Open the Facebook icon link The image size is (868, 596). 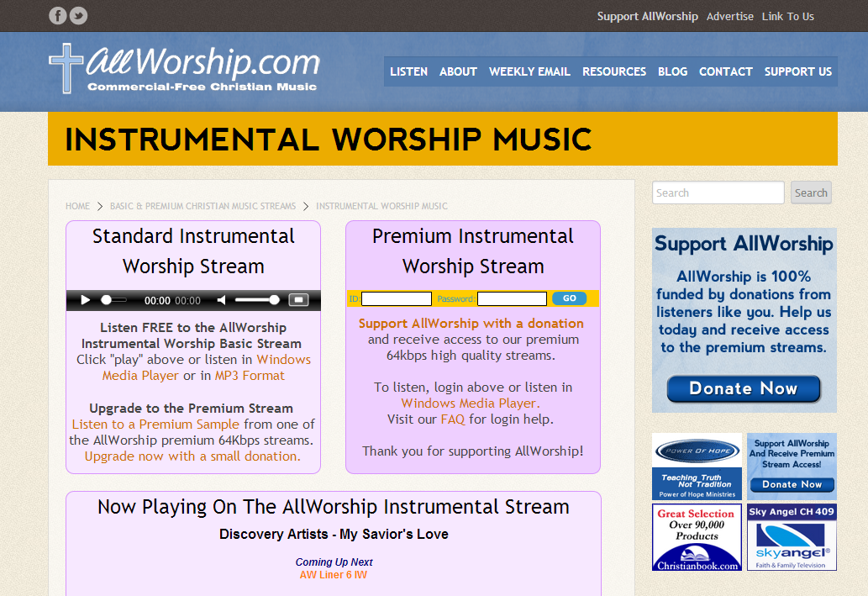coord(58,15)
